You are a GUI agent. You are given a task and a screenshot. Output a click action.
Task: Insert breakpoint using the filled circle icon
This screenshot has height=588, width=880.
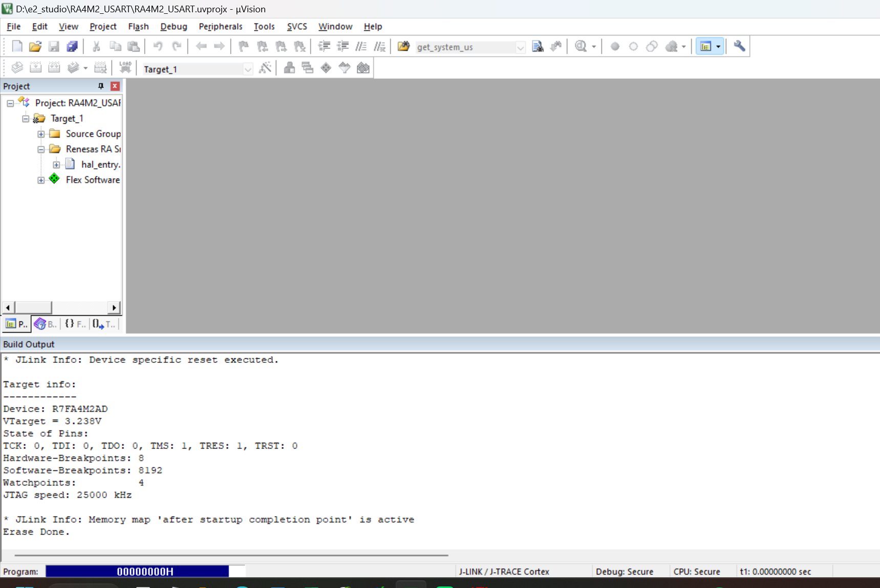[615, 47]
